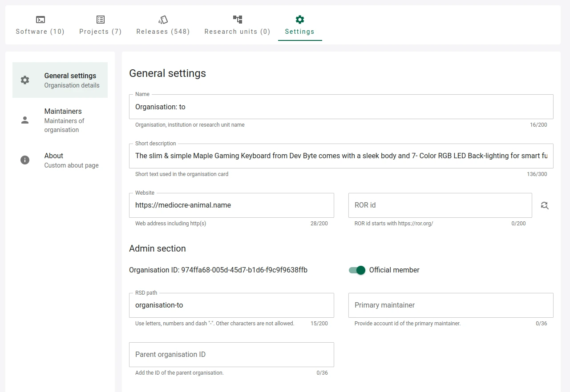Click the Primary maintainer field

(x=450, y=305)
